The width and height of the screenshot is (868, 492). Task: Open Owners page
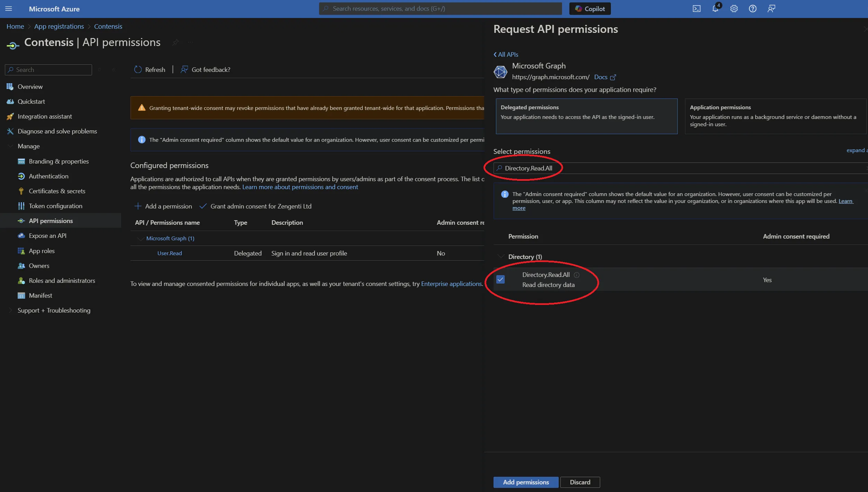(39, 266)
